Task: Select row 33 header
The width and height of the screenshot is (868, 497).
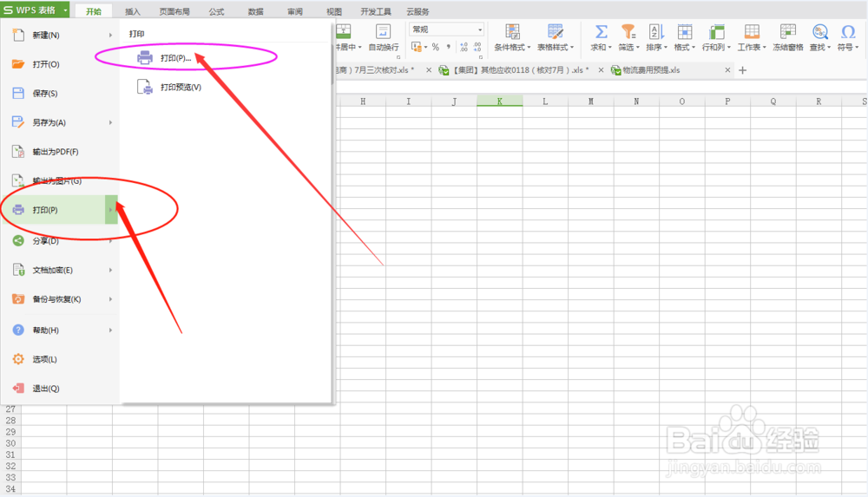Action: coord(10,477)
